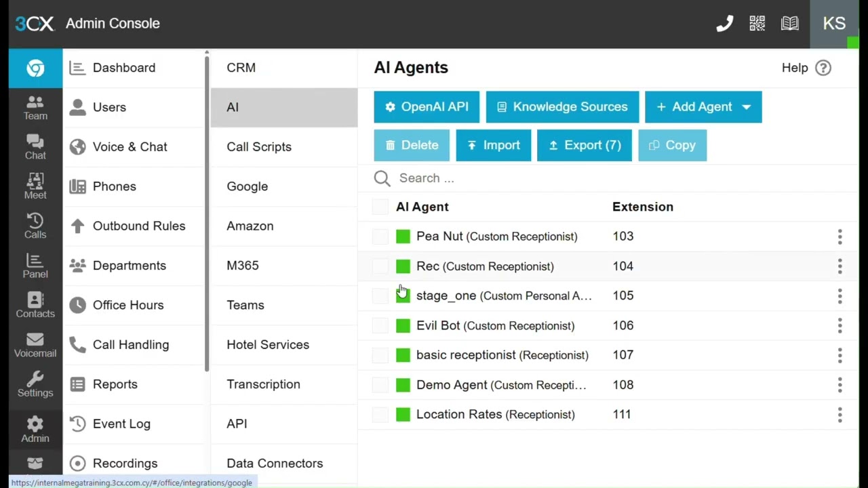This screenshot has width=868, height=488.
Task: Select the basic receptionist checkbox
Action: click(x=380, y=355)
